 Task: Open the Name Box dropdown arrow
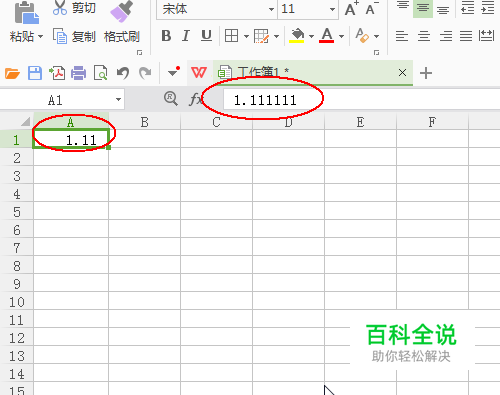point(118,99)
